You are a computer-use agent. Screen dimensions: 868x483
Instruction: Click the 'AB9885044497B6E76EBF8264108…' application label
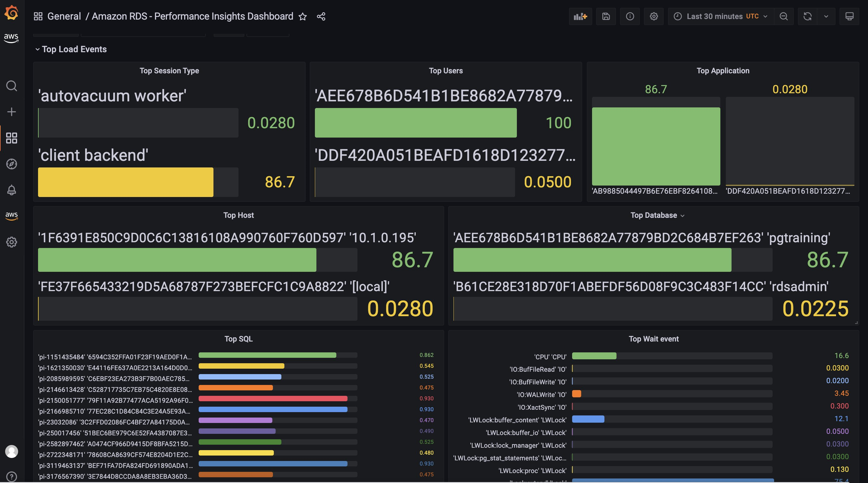pyautogui.click(x=655, y=191)
